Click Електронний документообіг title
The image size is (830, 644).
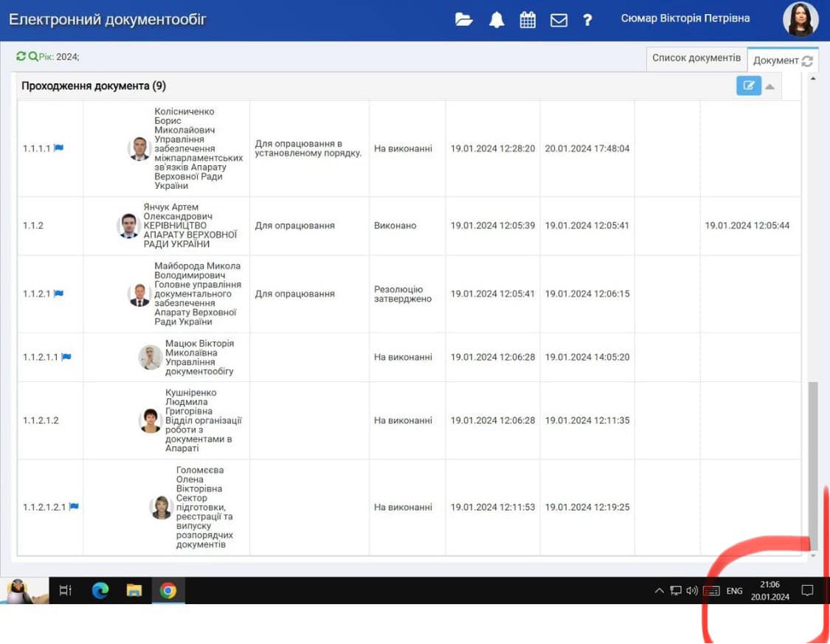point(108,20)
